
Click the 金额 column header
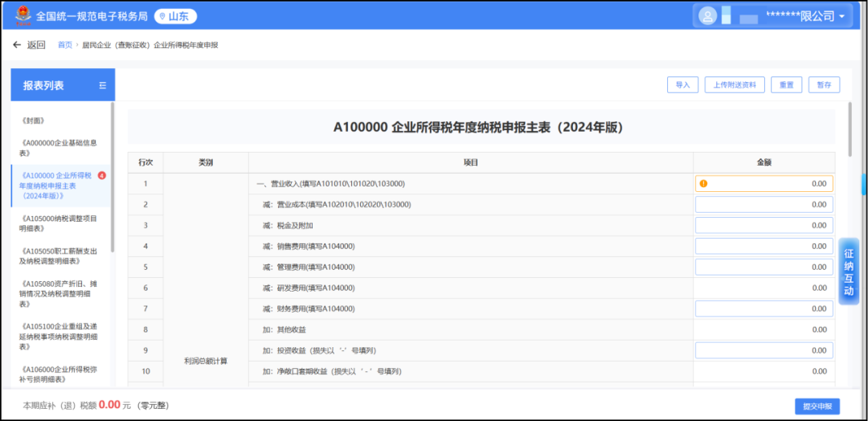[764, 162]
